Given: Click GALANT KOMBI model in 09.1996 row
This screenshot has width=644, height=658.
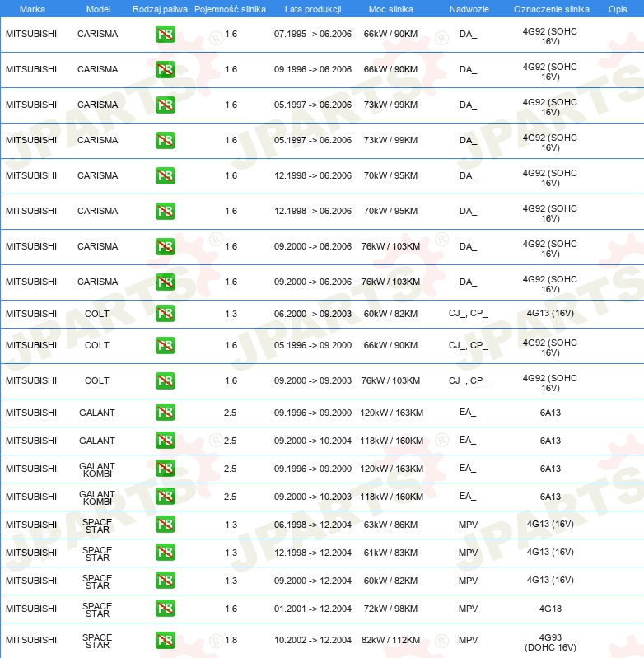Looking at the screenshot, I should coord(97,469).
